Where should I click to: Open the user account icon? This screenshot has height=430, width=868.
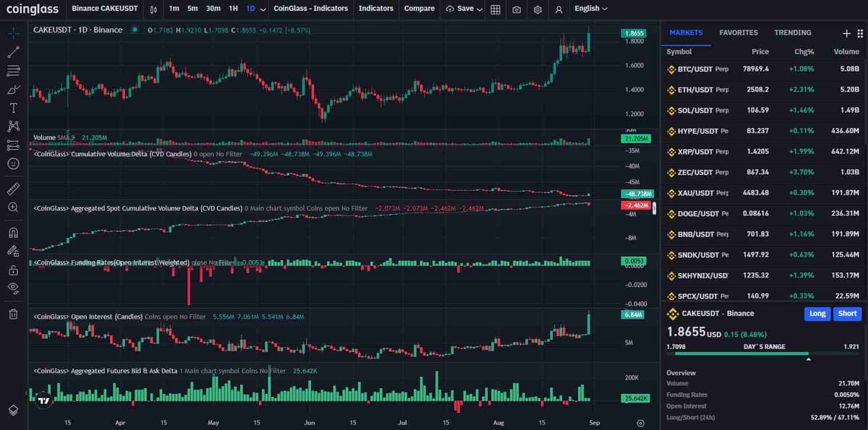tap(558, 9)
